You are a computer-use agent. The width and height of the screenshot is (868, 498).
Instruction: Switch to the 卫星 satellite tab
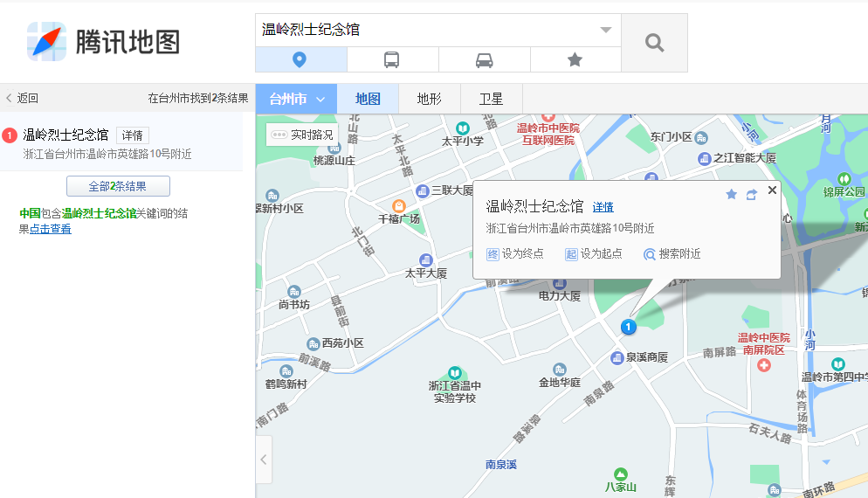click(x=491, y=99)
